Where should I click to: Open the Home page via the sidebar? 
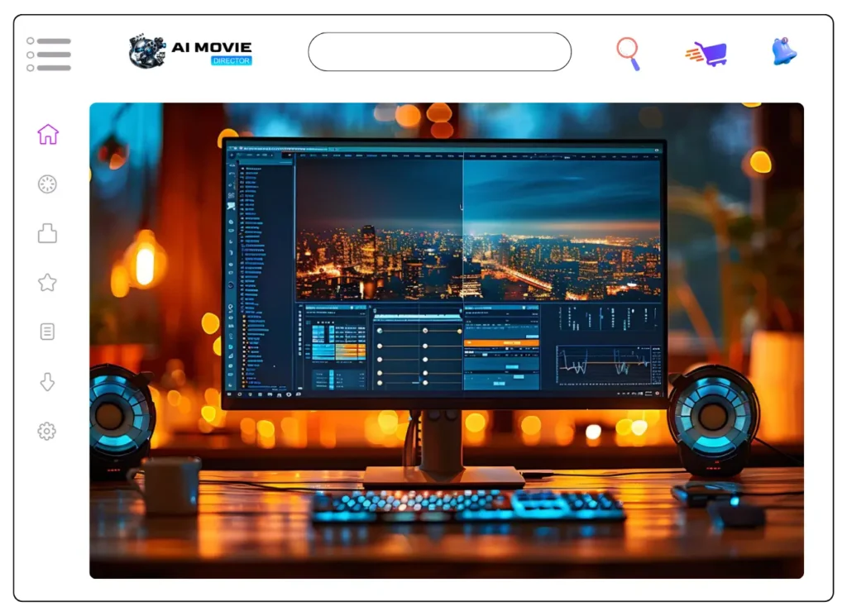47,134
